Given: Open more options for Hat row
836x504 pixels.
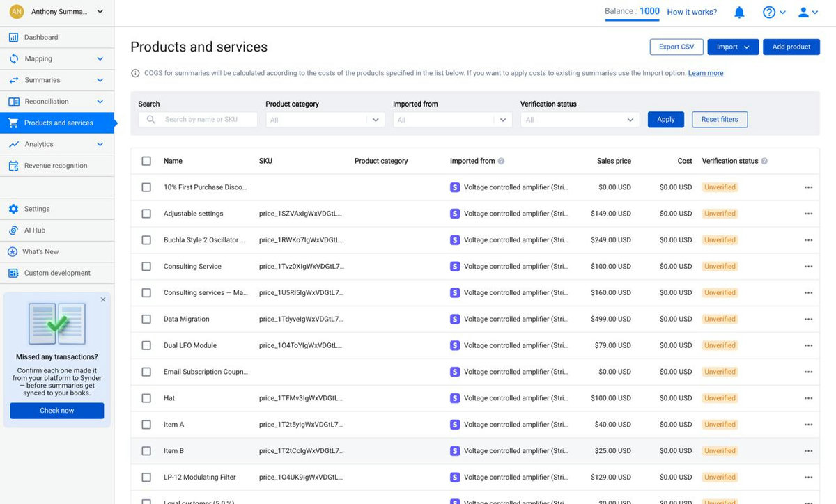Looking at the screenshot, I should click(x=808, y=398).
